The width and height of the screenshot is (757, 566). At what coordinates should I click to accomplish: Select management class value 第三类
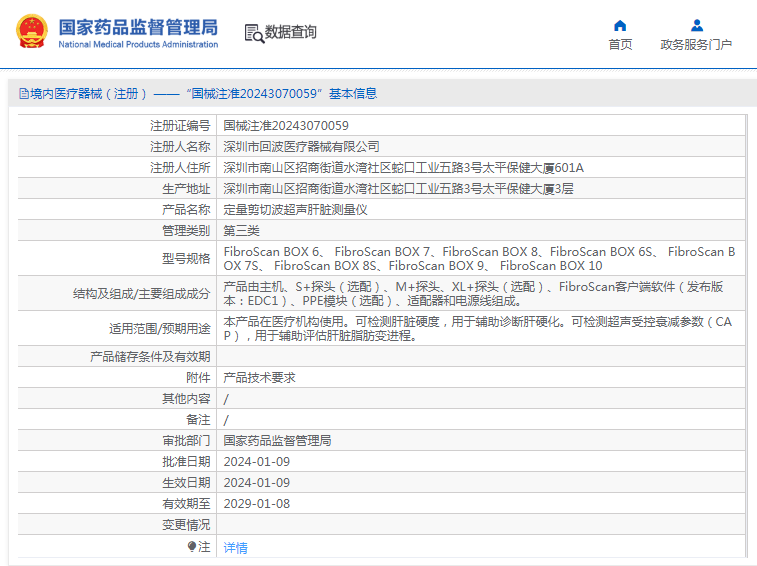[x=241, y=230]
